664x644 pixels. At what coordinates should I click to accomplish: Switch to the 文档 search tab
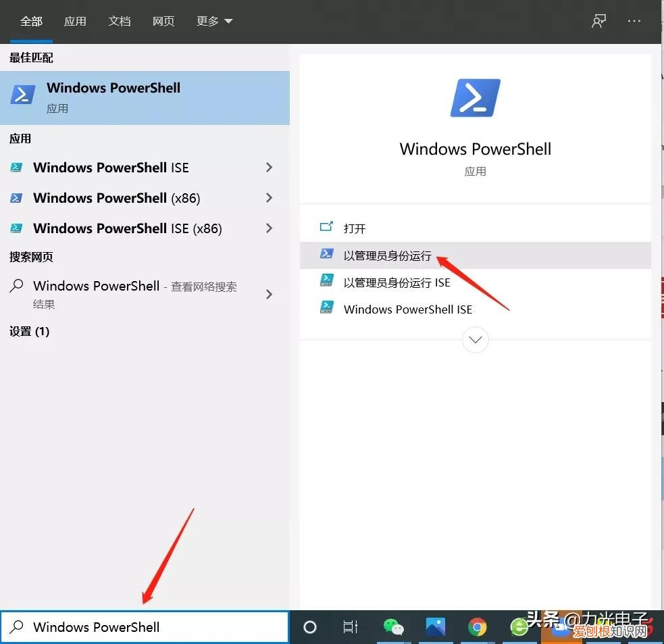(x=120, y=21)
